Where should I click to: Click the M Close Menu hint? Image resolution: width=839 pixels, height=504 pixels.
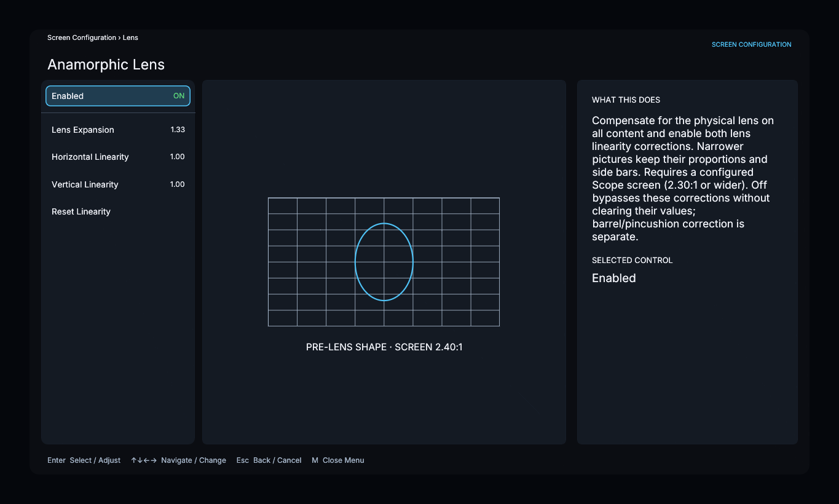(x=337, y=460)
